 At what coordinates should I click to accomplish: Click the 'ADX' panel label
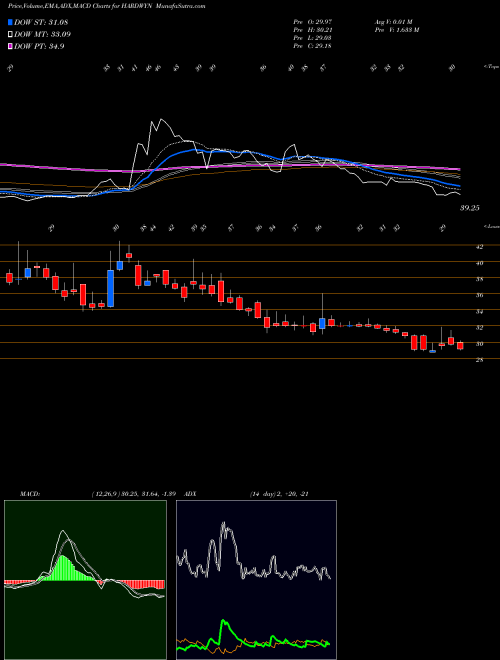click(191, 494)
